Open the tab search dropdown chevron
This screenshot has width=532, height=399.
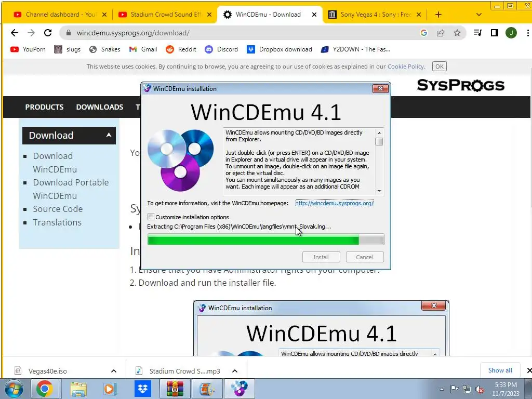click(x=478, y=15)
